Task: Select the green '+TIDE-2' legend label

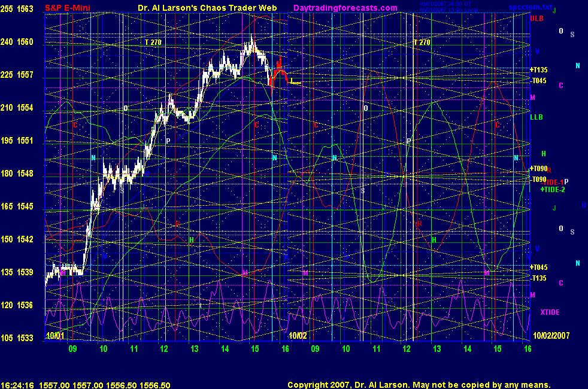Action: click(553, 190)
